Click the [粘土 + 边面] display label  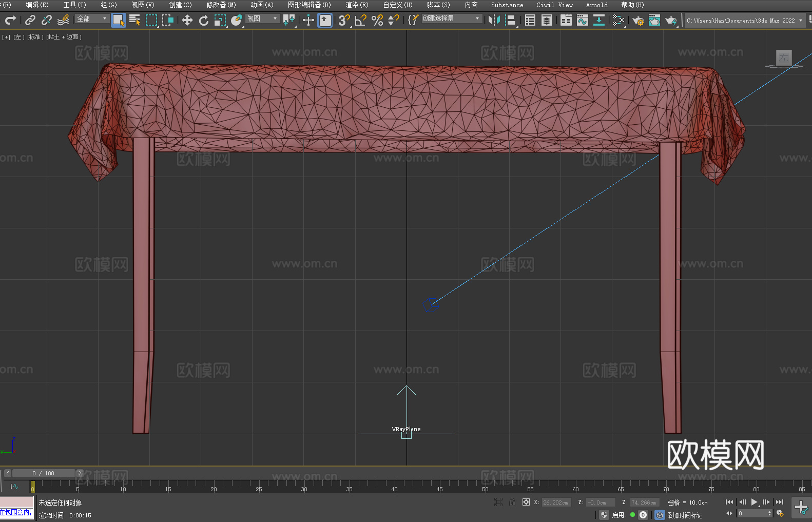[64, 37]
